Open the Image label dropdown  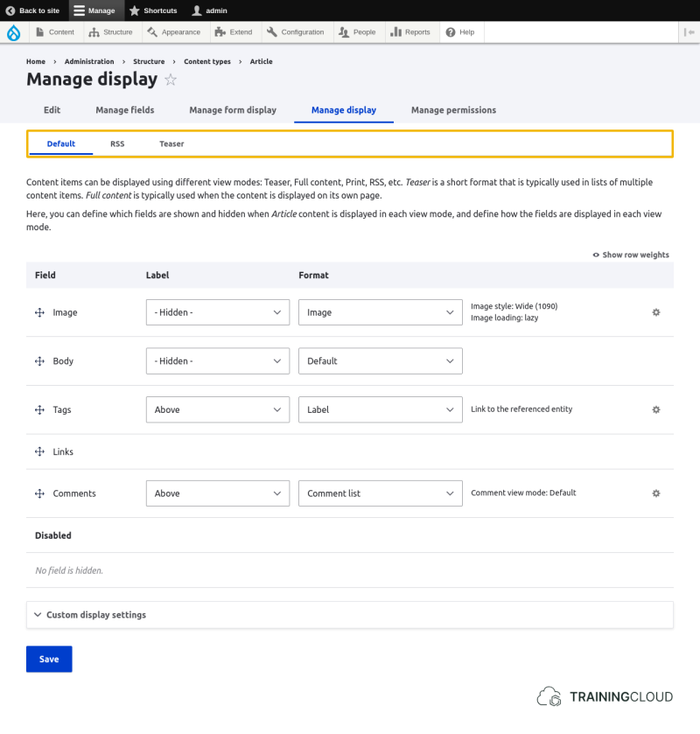click(218, 312)
